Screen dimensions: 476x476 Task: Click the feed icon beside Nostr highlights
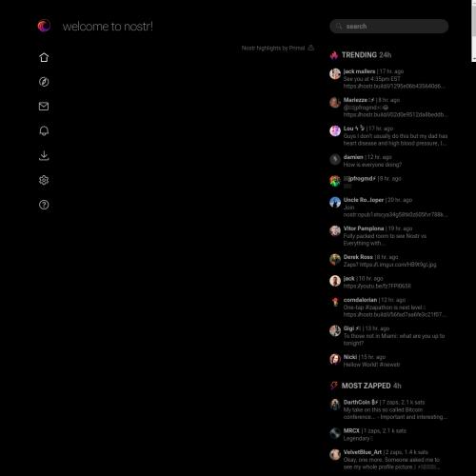click(x=311, y=48)
